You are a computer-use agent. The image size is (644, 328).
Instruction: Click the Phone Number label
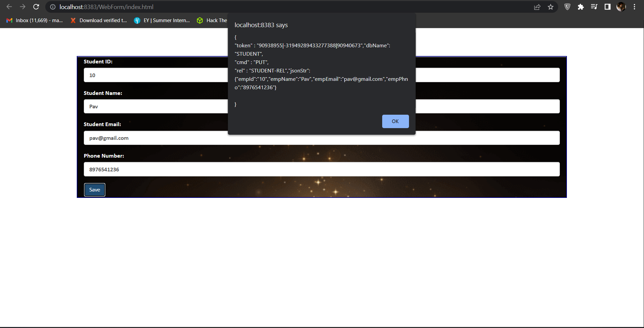(x=104, y=156)
